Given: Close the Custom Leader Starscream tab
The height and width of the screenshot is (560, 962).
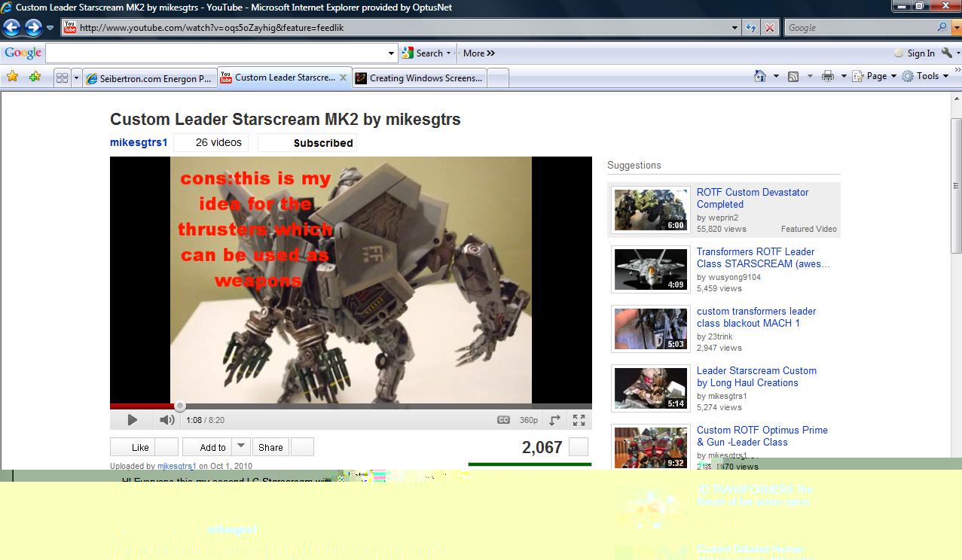Looking at the screenshot, I should click(343, 77).
